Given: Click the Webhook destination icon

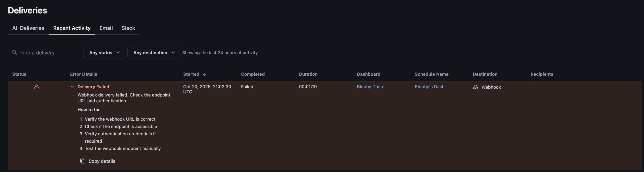Looking at the screenshot, I should (x=475, y=87).
